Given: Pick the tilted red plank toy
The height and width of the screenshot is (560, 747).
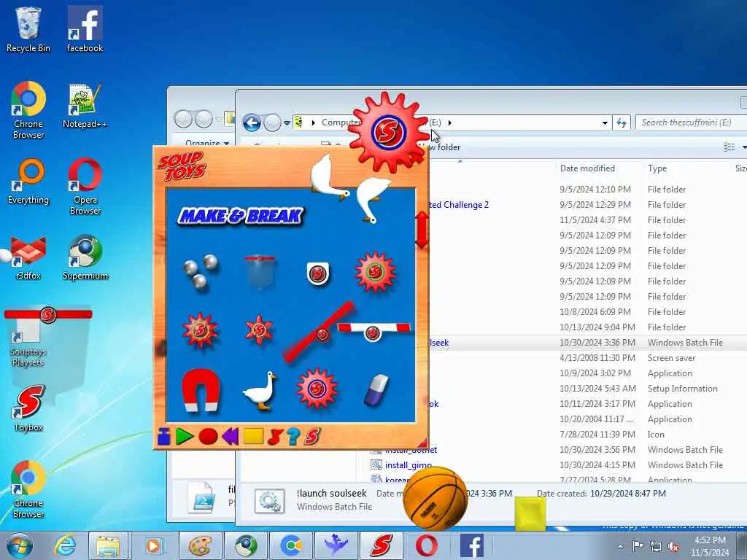Looking at the screenshot, I should pos(320,332).
